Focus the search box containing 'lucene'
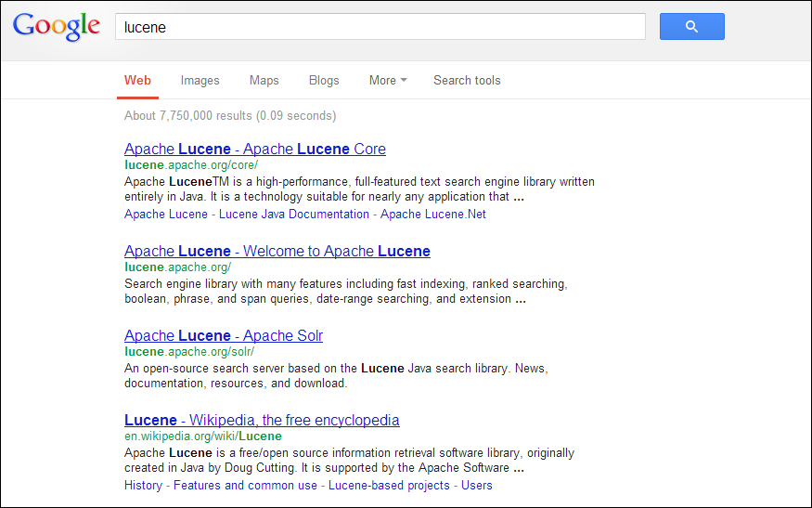 click(x=380, y=26)
